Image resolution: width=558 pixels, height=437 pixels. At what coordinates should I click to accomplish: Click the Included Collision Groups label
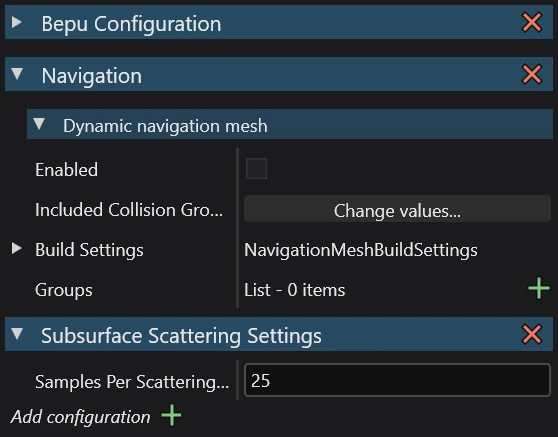tap(129, 210)
